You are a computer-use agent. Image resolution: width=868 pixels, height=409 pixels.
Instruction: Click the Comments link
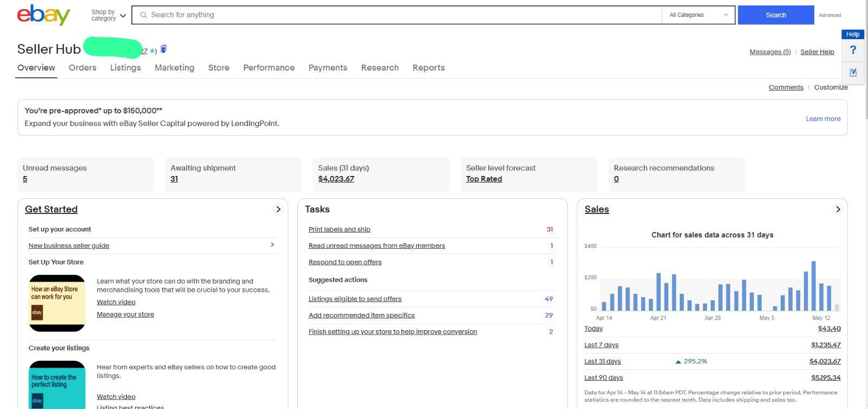(786, 87)
